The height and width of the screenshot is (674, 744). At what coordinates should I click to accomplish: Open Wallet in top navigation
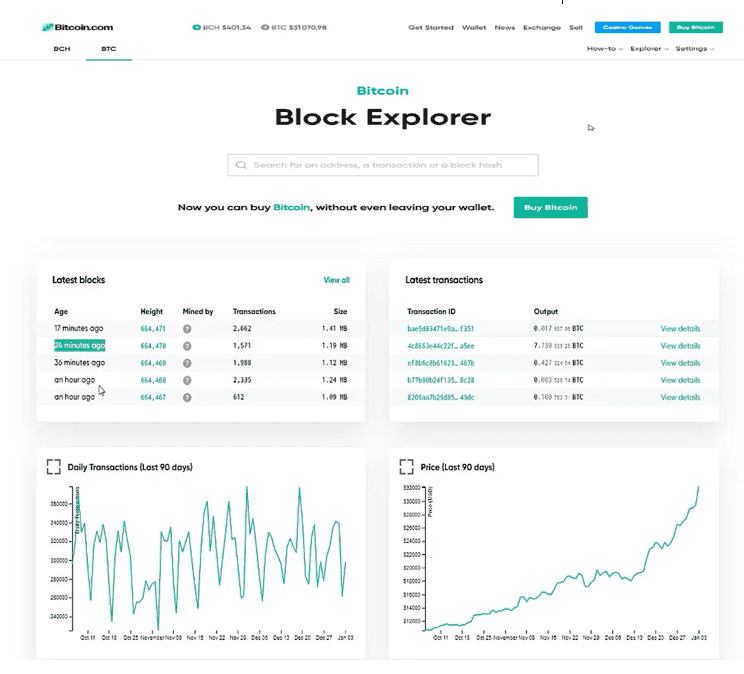coord(474,28)
